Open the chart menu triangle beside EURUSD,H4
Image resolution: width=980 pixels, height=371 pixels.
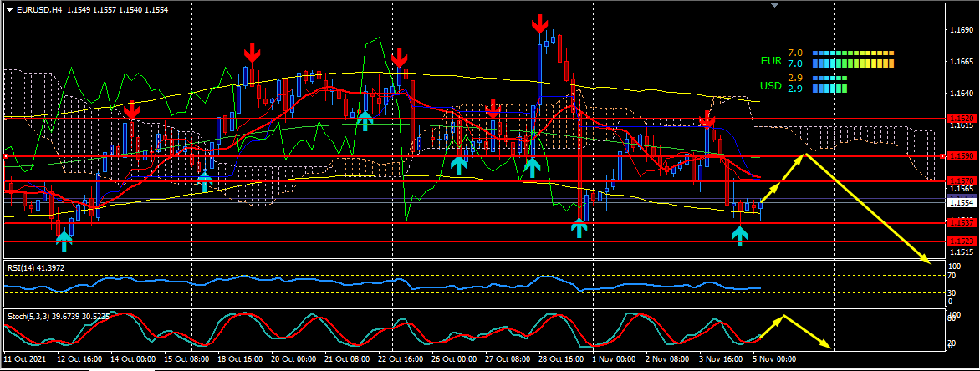[x=9, y=11]
